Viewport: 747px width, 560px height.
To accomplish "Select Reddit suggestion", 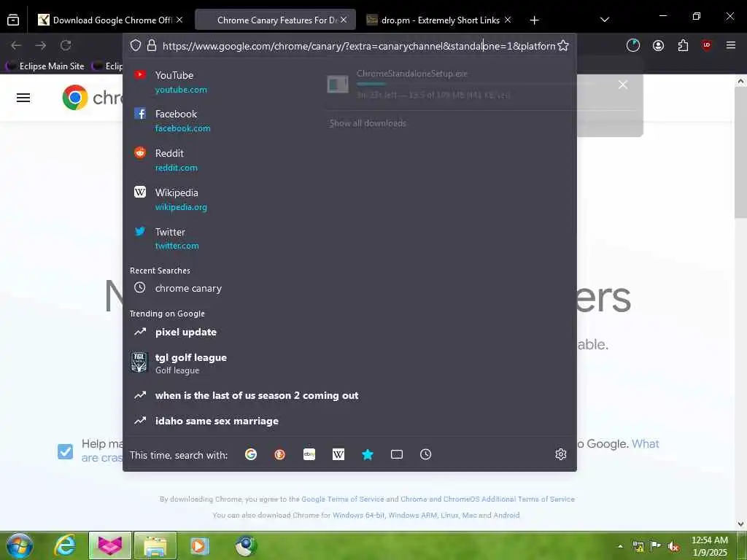I will [x=349, y=160].
